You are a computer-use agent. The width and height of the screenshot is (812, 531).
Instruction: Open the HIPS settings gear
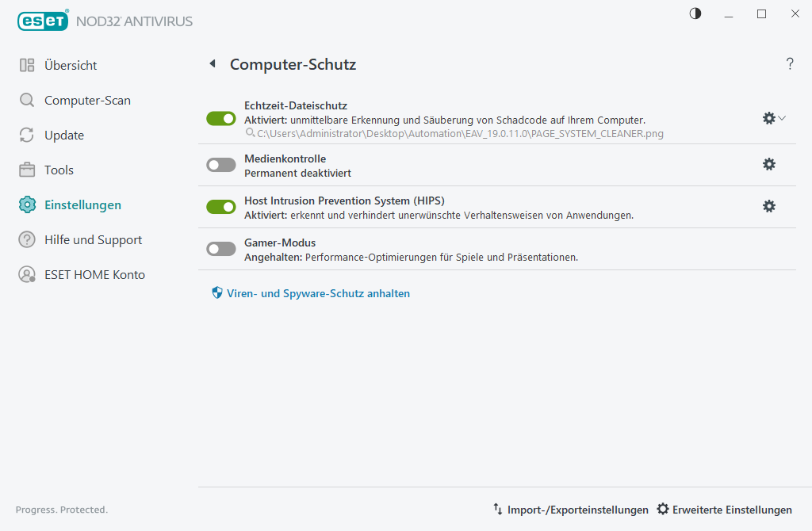768,206
